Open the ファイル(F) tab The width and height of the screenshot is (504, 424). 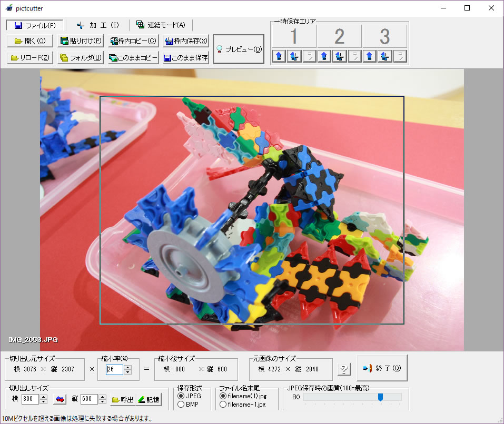click(x=35, y=25)
